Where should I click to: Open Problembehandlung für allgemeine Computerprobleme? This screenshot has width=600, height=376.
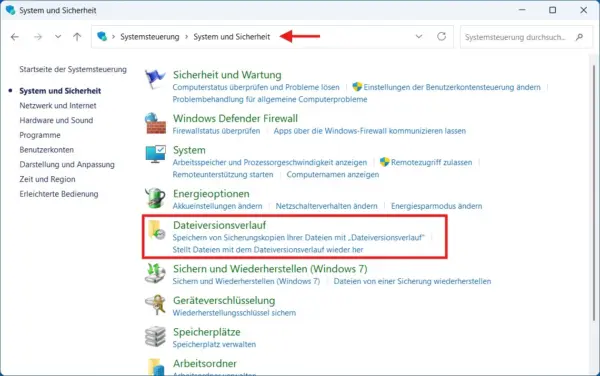coord(270,99)
